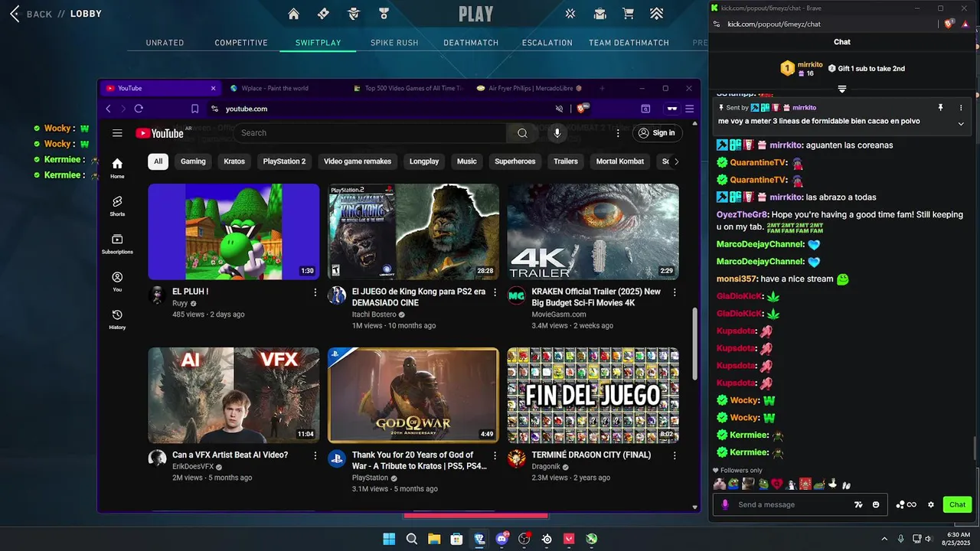Open the Kick channel points icon
980x551 pixels.
[x=906, y=504]
